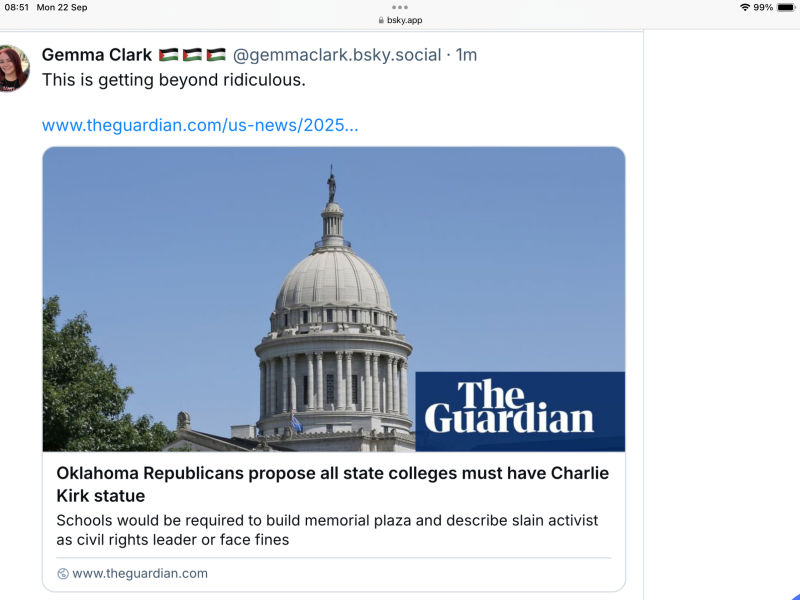This screenshot has height=600, width=800.
Task: Tap the Mon 22 Sep date
Action: pos(61,7)
